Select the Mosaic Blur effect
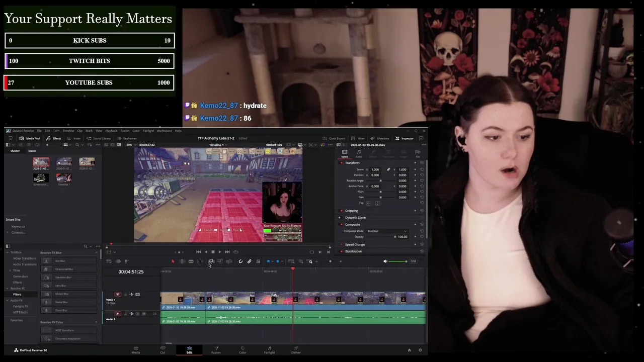Image resolution: width=644 pixels, height=362 pixels. [69, 294]
